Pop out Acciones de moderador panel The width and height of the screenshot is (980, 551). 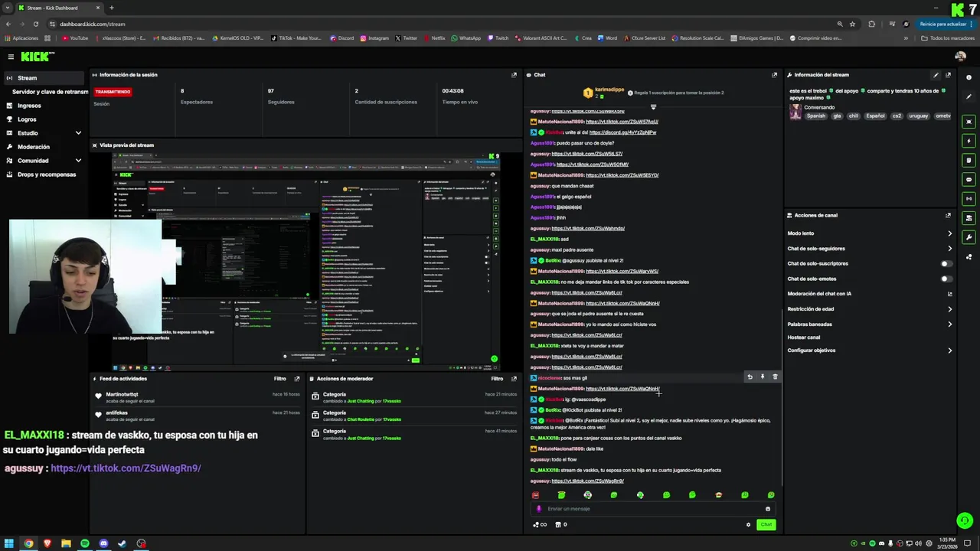click(514, 379)
